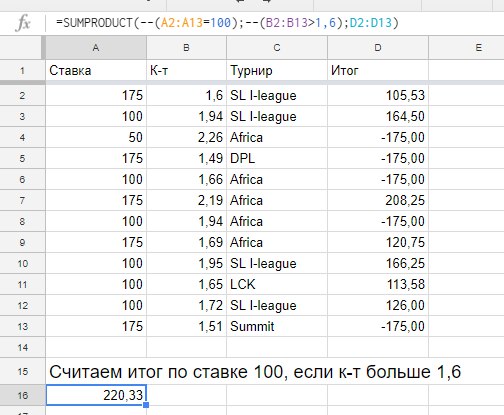Screen dimensions: 504x415
Task: Select cell with value 126,00
Action: [x=378, y=306]
